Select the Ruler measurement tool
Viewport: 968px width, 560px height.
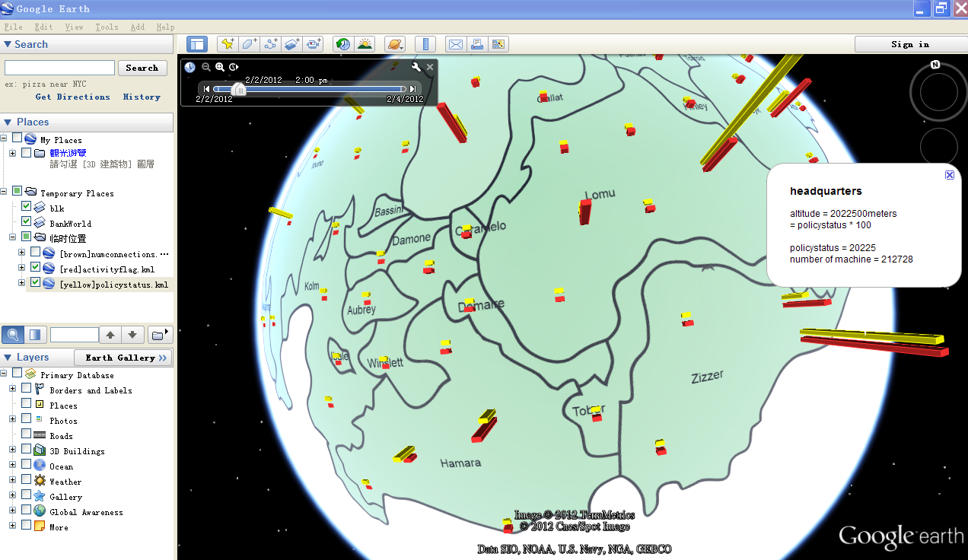425,44
